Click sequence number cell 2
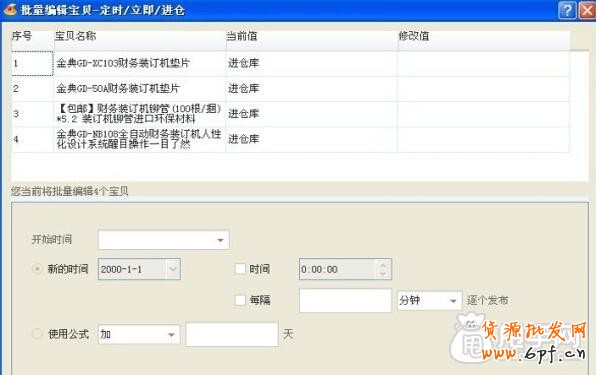 (x=33, y=89)
